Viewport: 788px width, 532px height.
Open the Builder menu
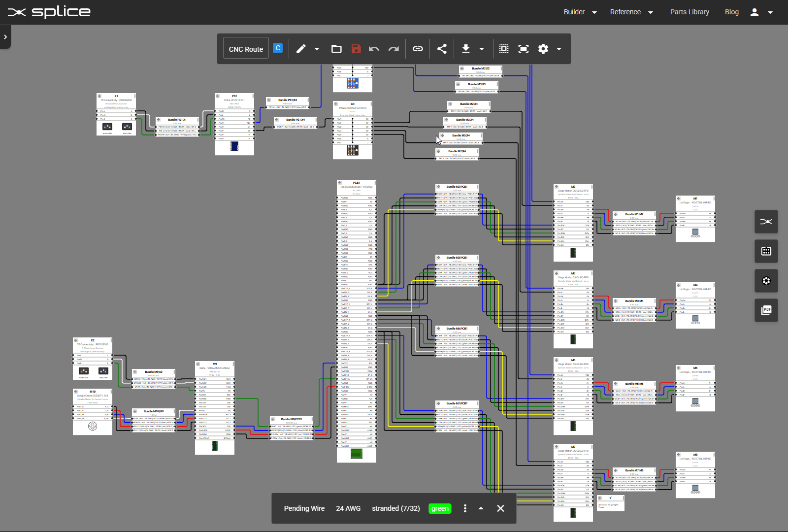pos(580,12)
